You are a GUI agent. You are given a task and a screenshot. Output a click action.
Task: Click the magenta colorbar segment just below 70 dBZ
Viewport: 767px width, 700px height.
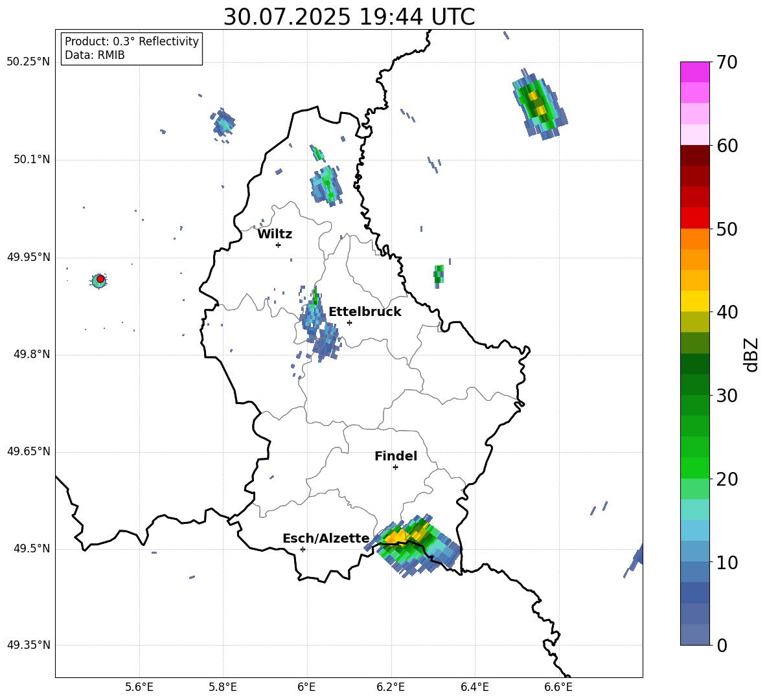tap(694, 72)
